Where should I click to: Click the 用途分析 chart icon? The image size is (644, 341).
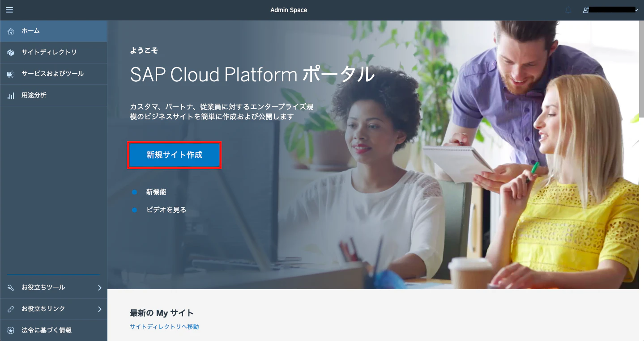point(11,96)
